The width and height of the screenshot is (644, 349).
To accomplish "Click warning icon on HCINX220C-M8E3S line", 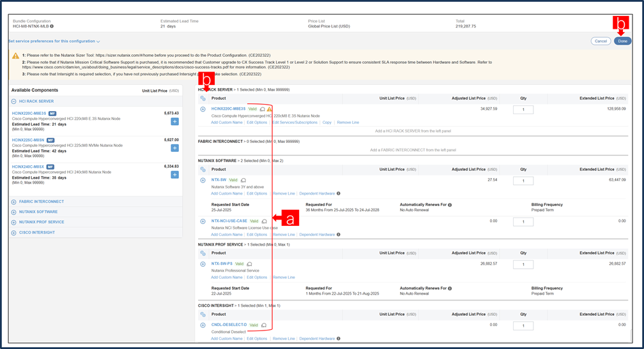I will coord(270,109).
